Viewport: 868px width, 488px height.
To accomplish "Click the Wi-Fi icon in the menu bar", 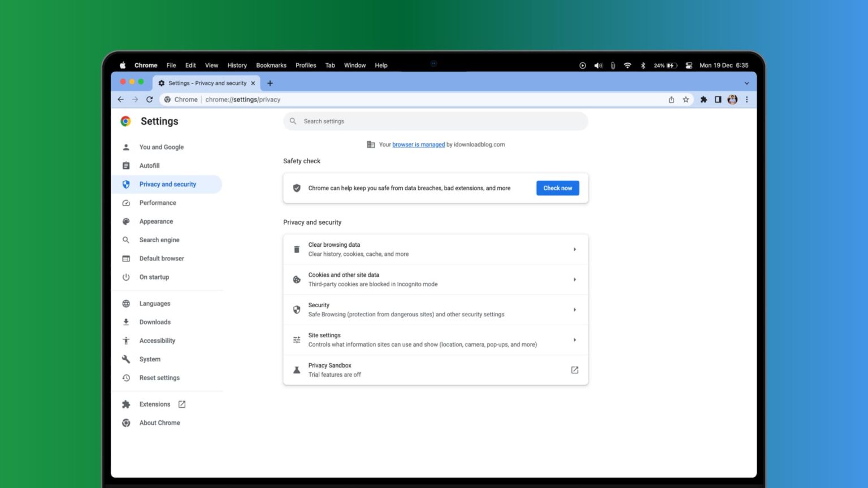I will [x=627, y=66].
